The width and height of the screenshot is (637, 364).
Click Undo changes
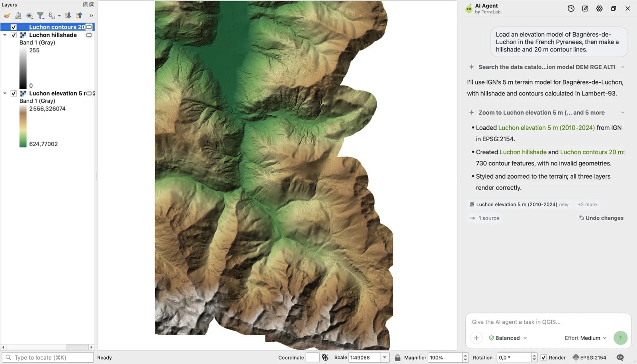pyautogui.click(x=601, y=218)
